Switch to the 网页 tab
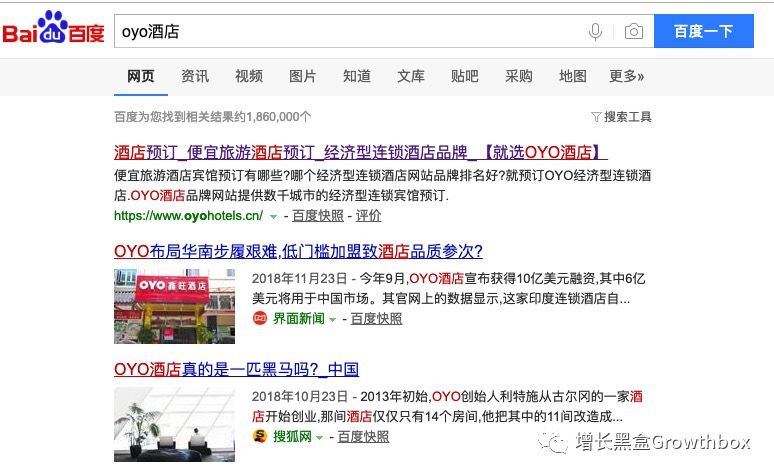Image resolution: width=774 pixels, height=475 pixels. (x=141, y=76)
